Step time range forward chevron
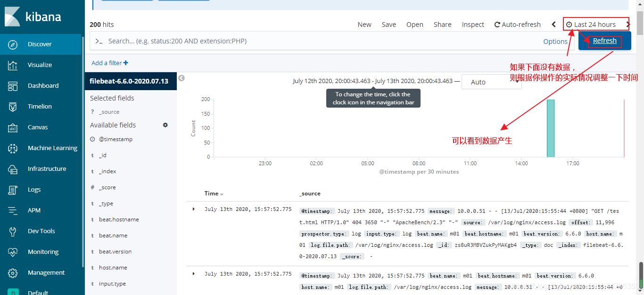The height and width of the screenshot is (295, 644). 628,25
